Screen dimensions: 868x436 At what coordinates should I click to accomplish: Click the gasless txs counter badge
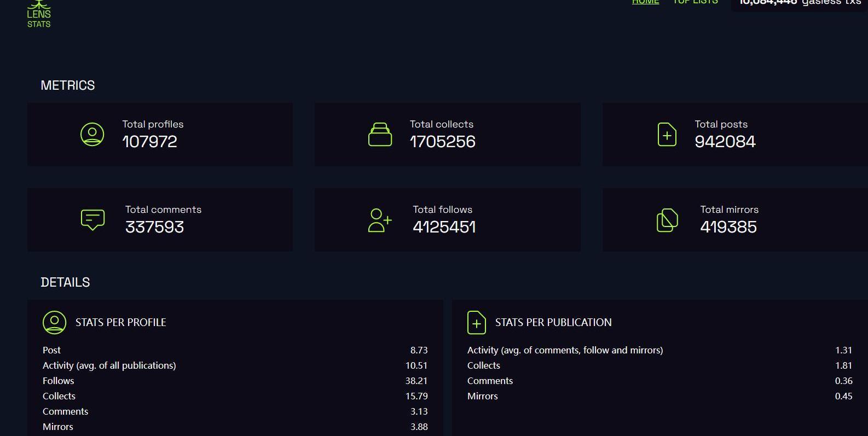(800, 3)
